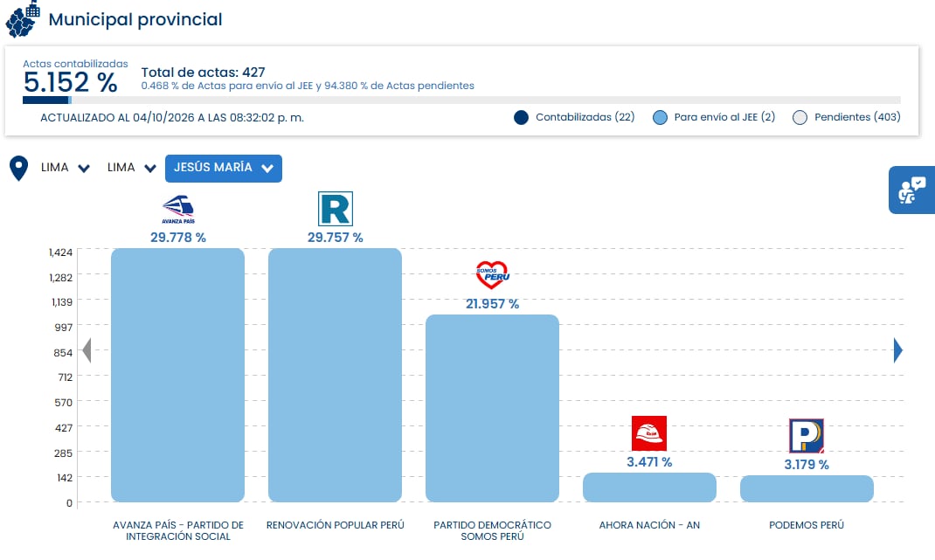
Task: Click the Para envío al JEE legend dot
Action: pyautogui.click(x=660, y=117)
